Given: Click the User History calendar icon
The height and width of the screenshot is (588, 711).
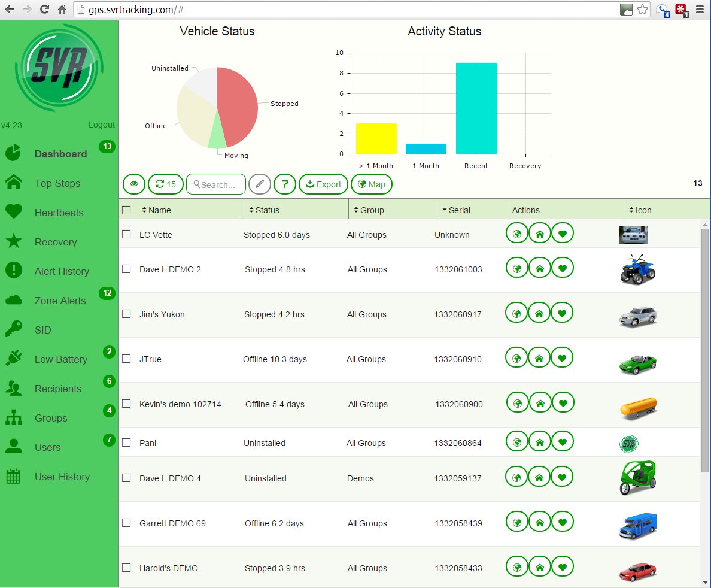Looking at the screenshot, I should [14, 477].
